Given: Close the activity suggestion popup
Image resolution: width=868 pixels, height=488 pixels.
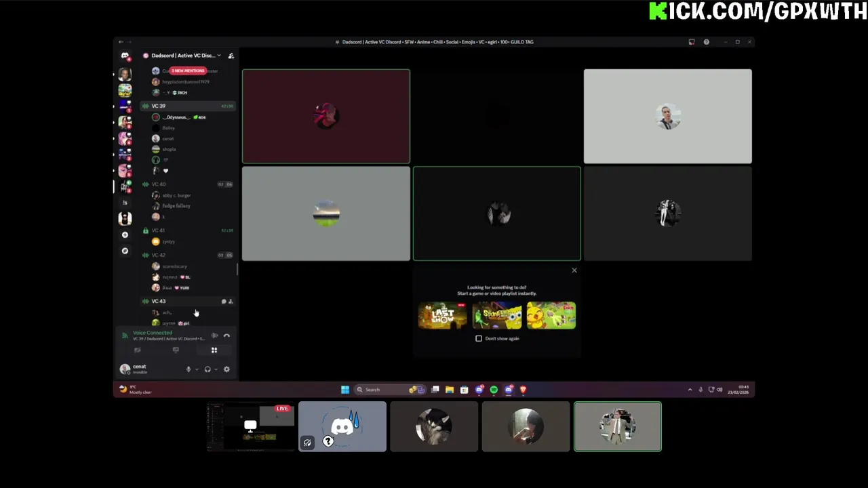Looking at the screenshot, I should pyautogui.click(x=574, y=270).
